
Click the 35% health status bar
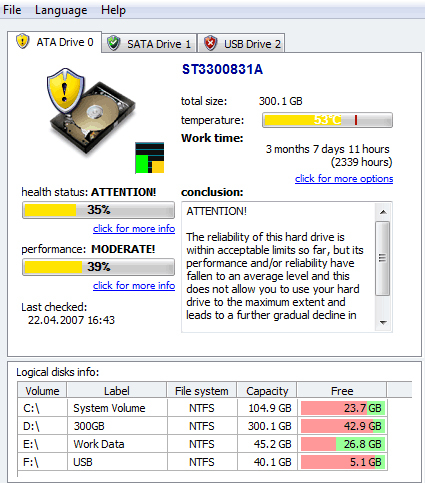98,210
